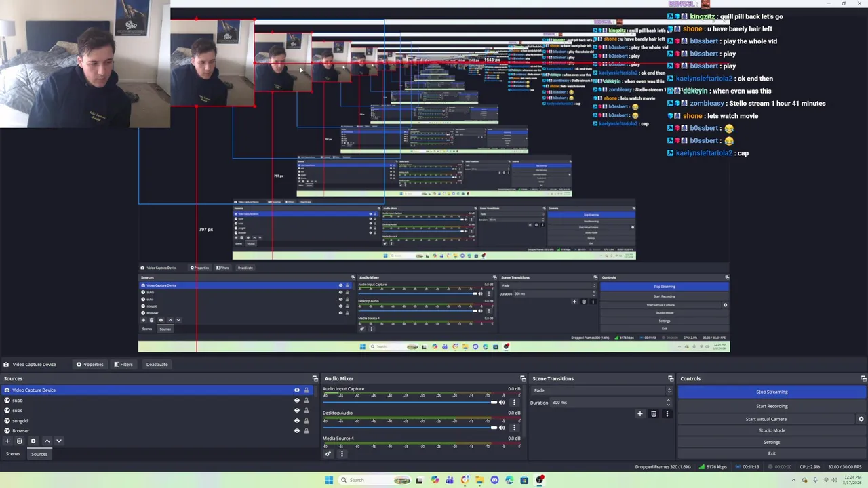
Task: Move selected source down with arrow
Action: coord(59,441)
